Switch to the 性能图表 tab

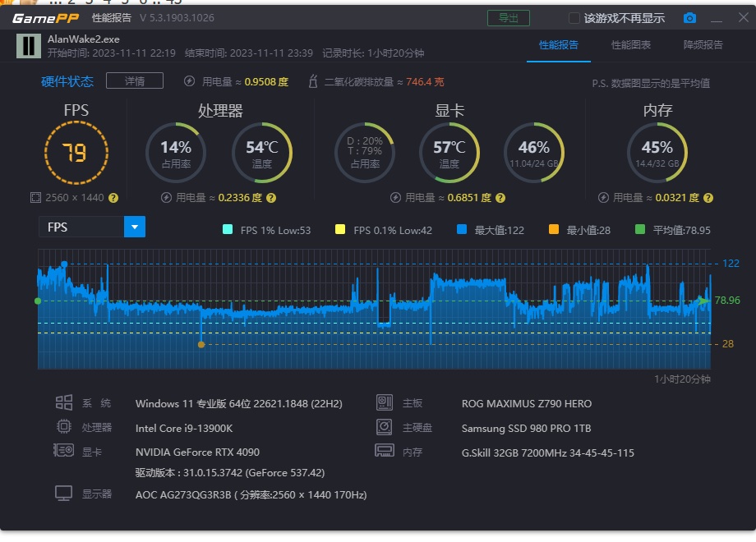tap(630, 45)
